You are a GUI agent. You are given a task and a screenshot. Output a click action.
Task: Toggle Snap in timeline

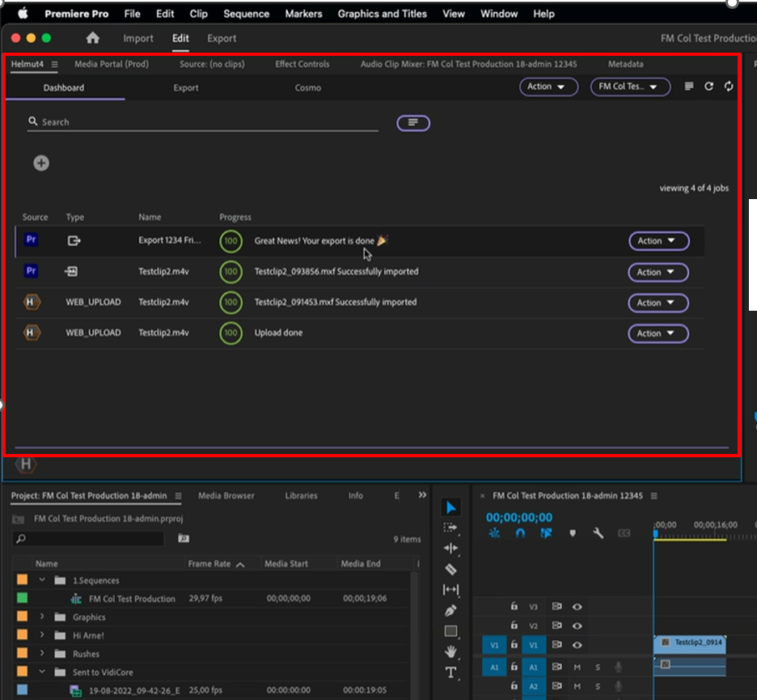click(520, 533)
